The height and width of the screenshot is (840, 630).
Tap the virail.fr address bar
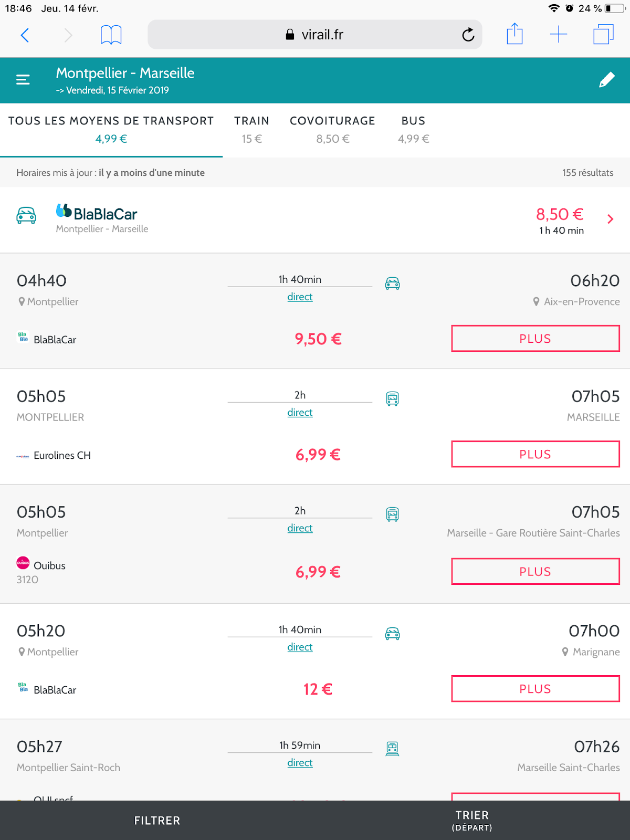(x=315, y=35)
